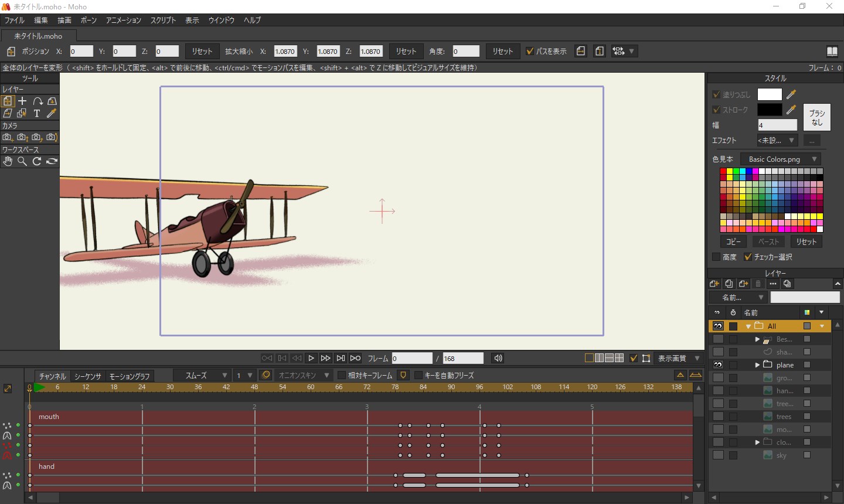Open the アニメーション menu

tap(123, 20)
